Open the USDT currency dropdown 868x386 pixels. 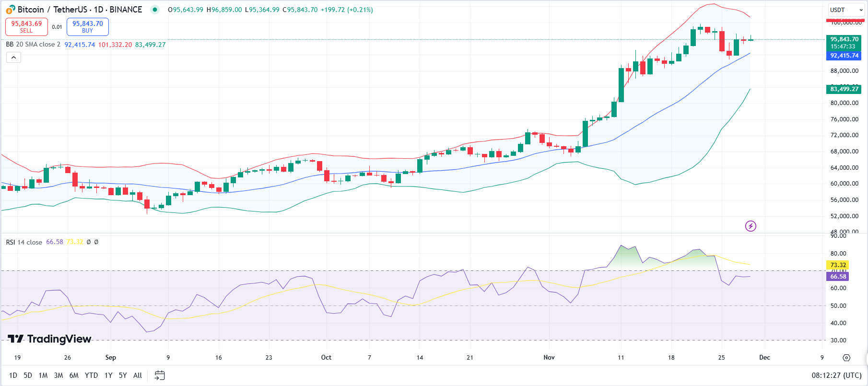pyautogui.click(x=846, y=10)
